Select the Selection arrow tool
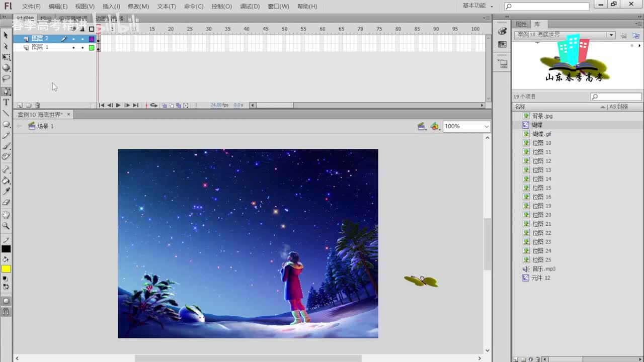The height and width of the screenshot is (362, 644). (6, 35)
